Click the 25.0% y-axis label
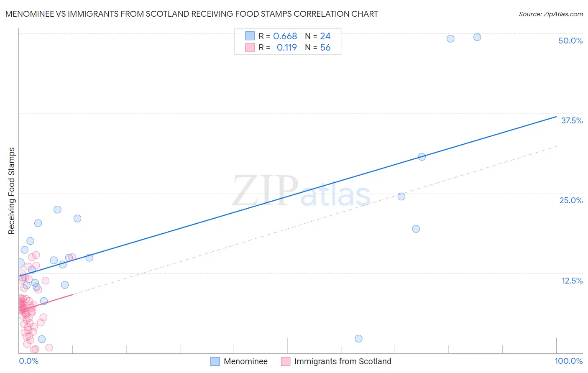 [571, 200]
